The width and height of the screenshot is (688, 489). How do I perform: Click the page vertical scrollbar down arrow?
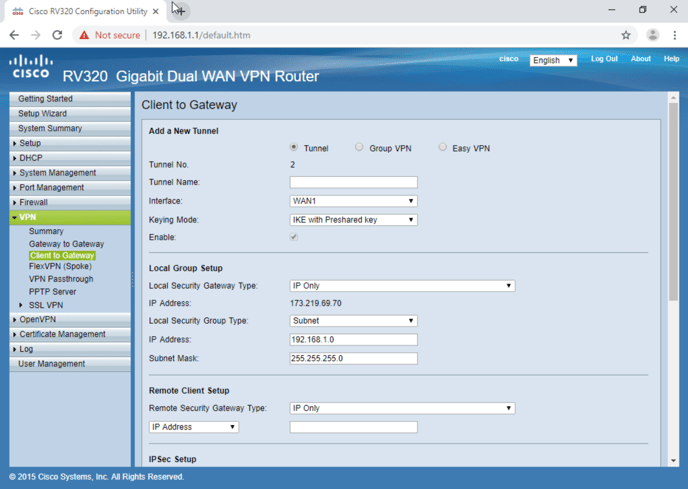(x=673, y=461)
